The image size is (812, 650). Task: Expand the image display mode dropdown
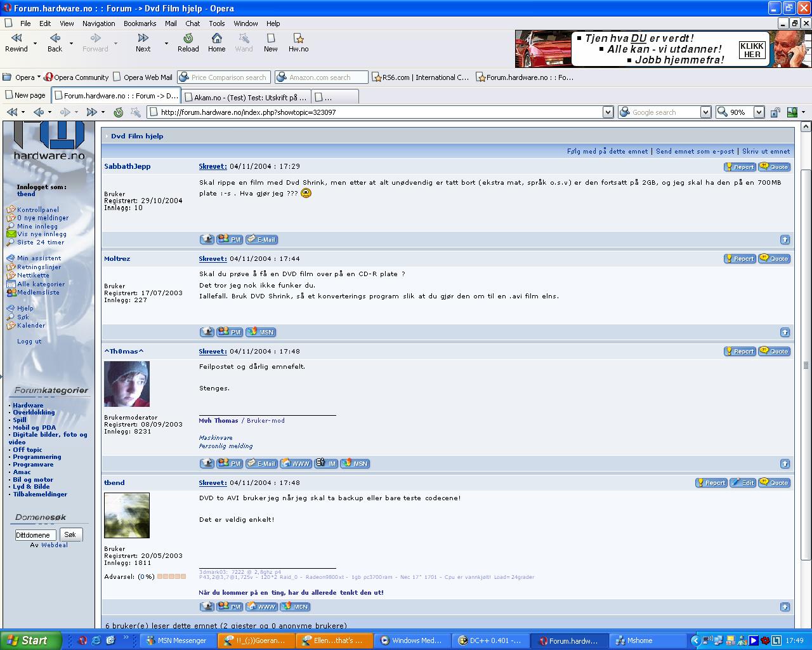click(x=803, y=112)
